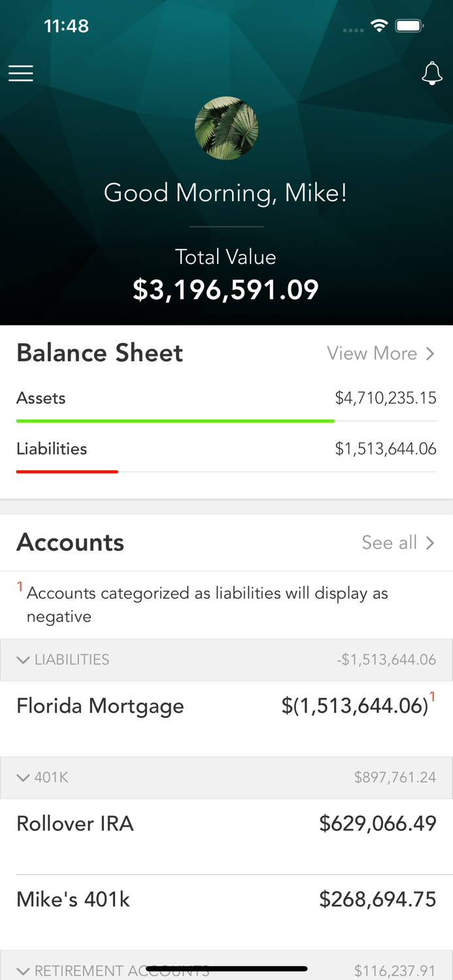This screenshot has width=453, height=980.
Task: Tap the Total Value amount
Action: coord(226,289)
